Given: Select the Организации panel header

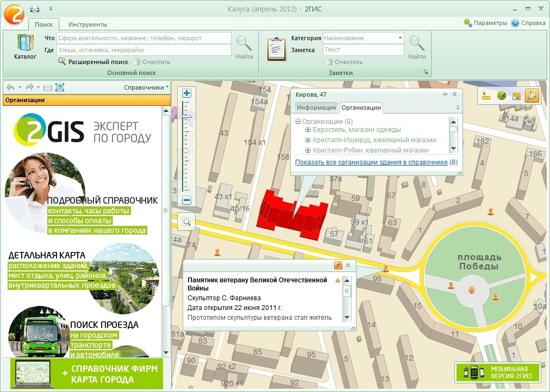Looking at the screenshot, I should tap(86, 100).
